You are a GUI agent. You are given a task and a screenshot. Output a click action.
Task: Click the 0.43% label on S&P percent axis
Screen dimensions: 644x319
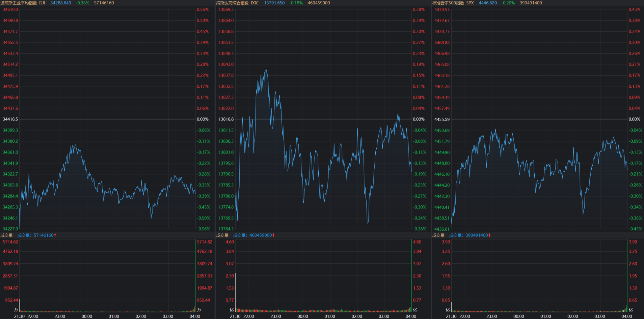[635, 9]
